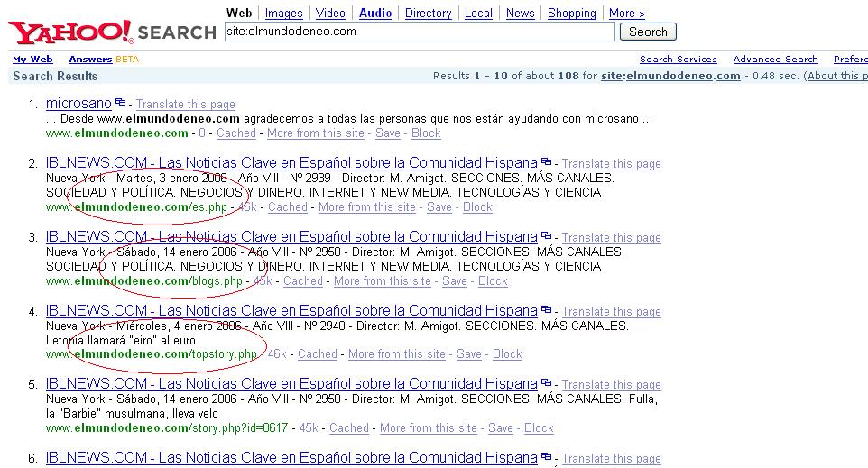Save the microsano result
The width and height of the screenshot is (868, 468).
point(387,133)
